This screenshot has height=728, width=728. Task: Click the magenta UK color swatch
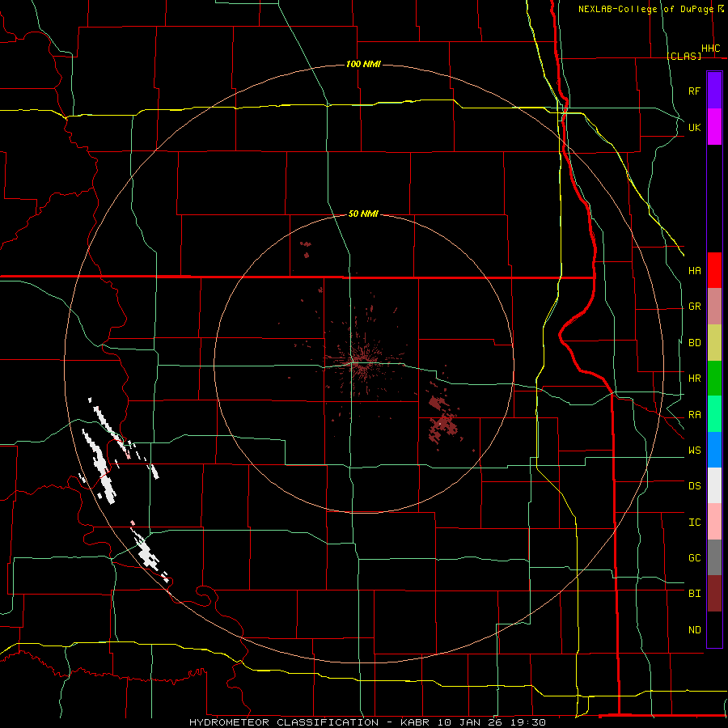(714, 127)
